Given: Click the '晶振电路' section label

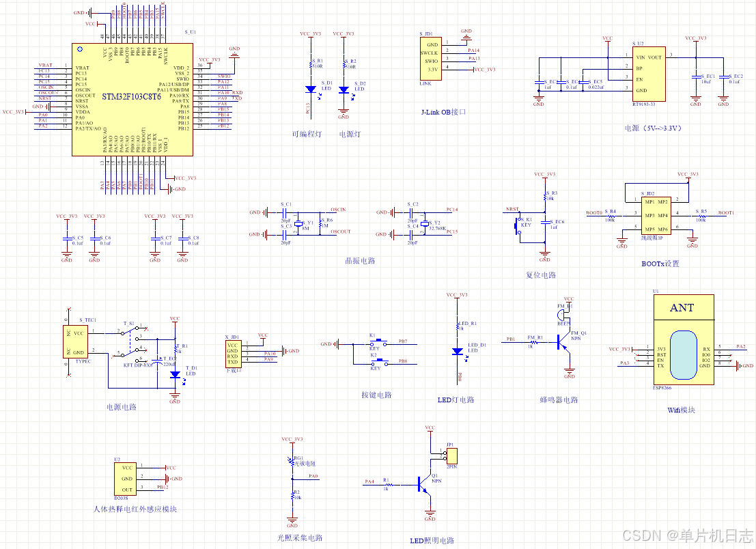Looking at the screenshot, I should tap(360, 261).
